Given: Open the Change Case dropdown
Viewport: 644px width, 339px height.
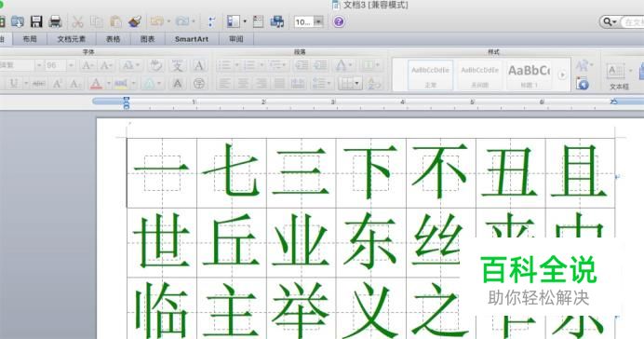Looking at the screenshot, I should (x=131, y=65).
